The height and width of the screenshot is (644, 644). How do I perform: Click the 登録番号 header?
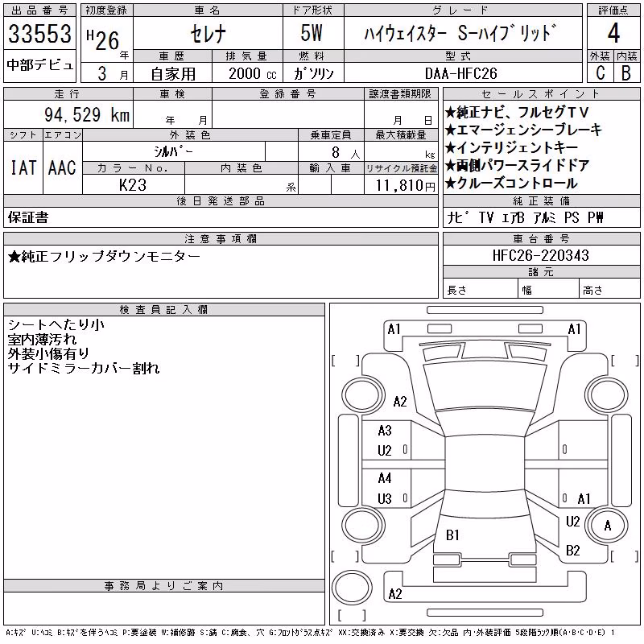pyautogui.click(x=287, y=94)
